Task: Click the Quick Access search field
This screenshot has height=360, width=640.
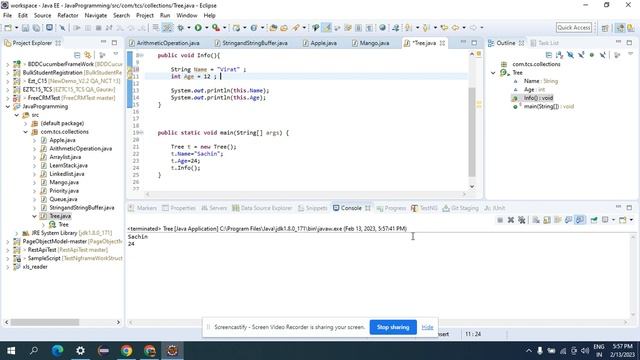Action: pyautogui.click(x=574, y=27)
